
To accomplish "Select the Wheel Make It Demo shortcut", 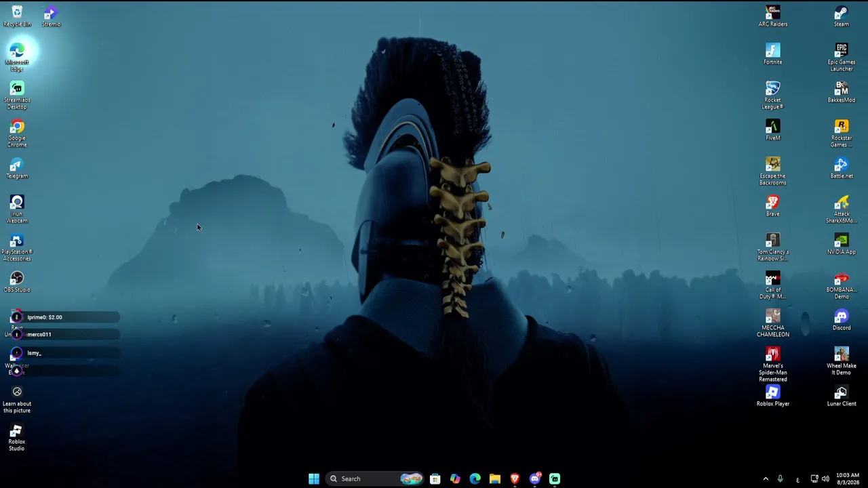I will 842,361.
